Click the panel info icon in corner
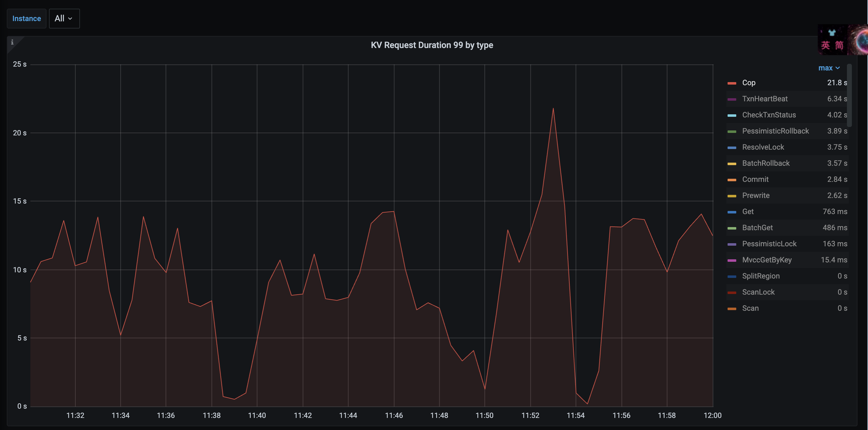Image resolution: width=868 pixels, height=430 pixels. [12, 42]
